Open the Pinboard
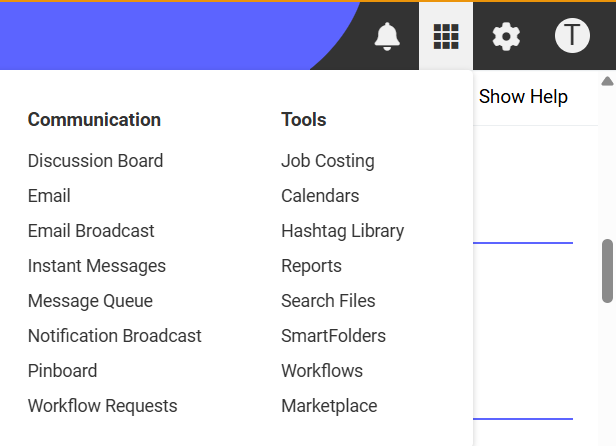Screen dimensions: 616x446 [x=62, y=371]
